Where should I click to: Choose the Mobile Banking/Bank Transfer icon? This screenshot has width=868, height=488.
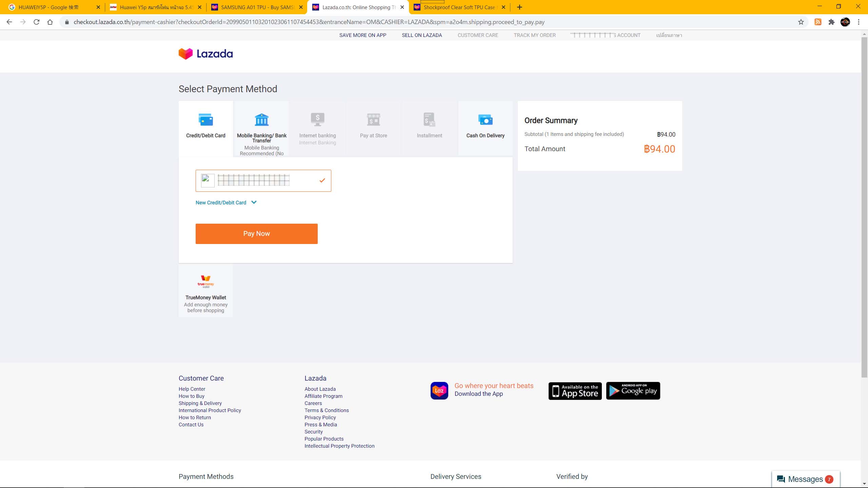261,120
